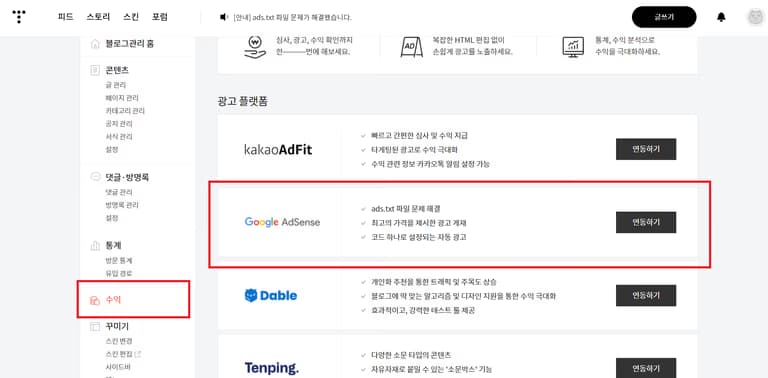Viewport: 768px width, 378px height.
Task: Click the text "ads.txt 파일 문제 해결"
Action: click(x=407, y=209)
